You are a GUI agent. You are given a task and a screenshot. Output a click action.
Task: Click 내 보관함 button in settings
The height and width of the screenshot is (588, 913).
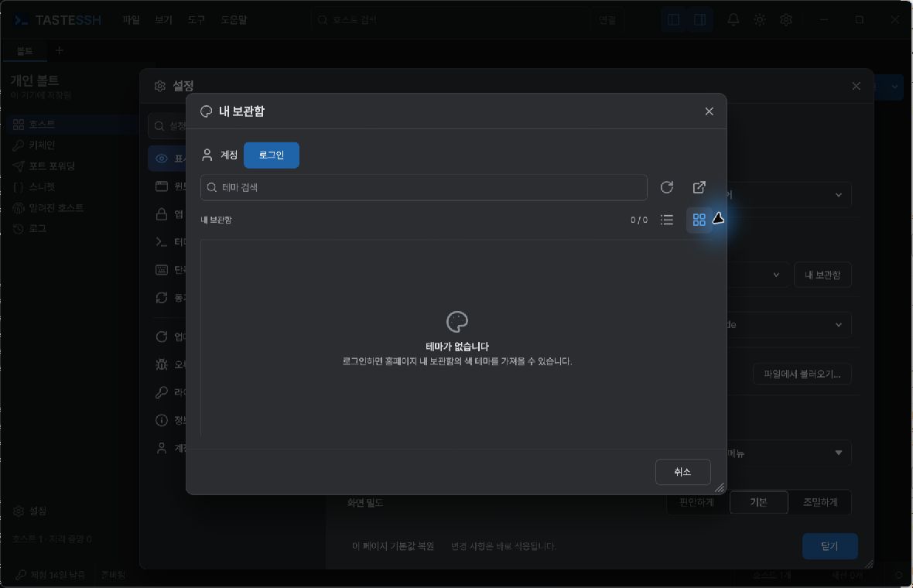tap(822, 275)
